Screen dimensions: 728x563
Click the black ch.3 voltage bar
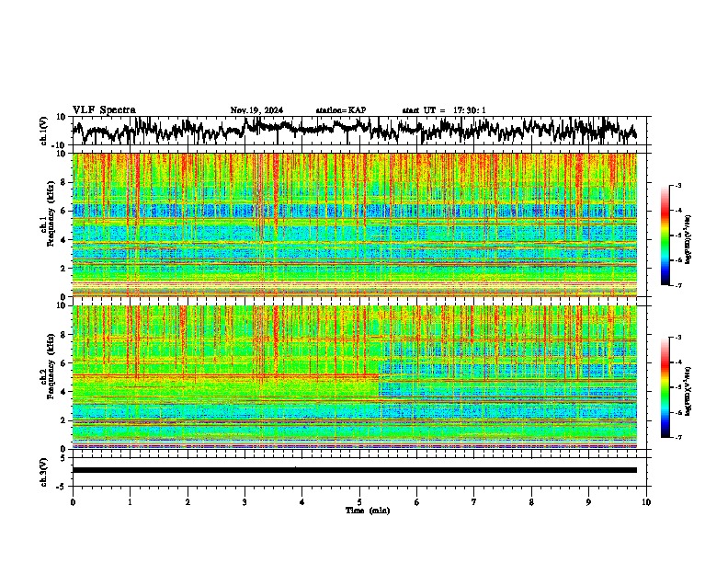[x=355, y=470]
